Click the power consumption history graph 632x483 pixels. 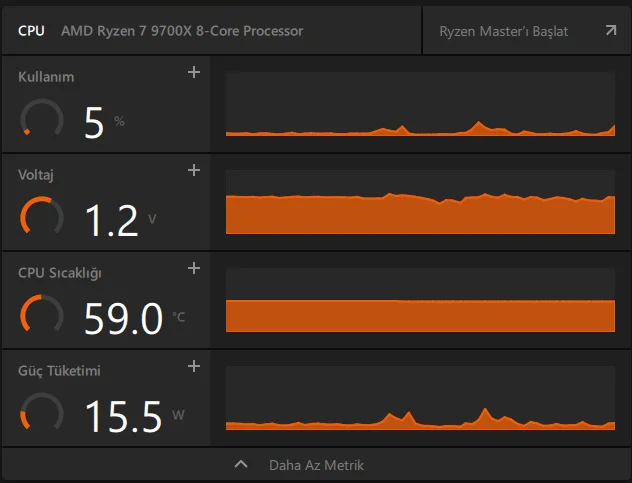[420, 398]
